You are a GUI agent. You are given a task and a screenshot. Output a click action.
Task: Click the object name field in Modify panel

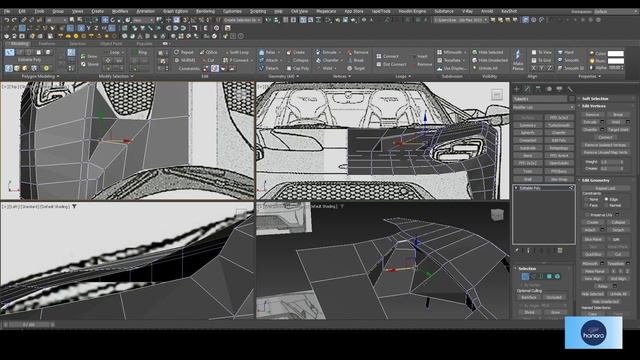coord(540,99)
